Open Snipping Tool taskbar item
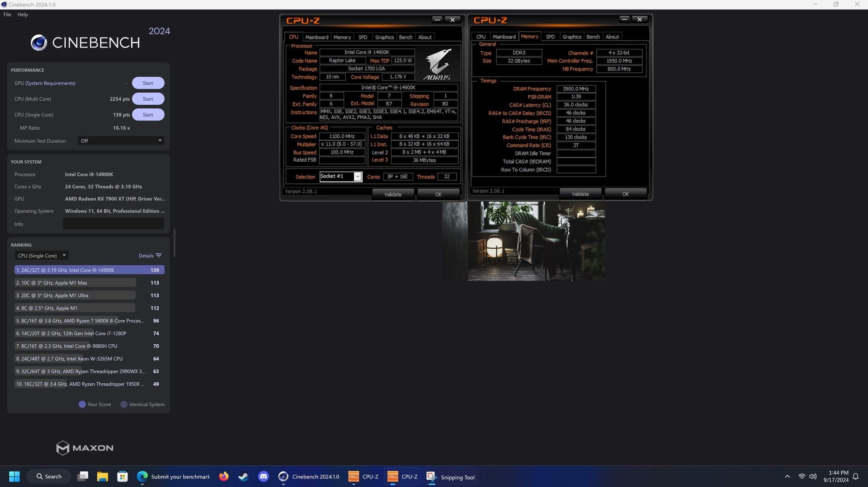This screenshot has height=487, width=868. (x=451, y=477)
